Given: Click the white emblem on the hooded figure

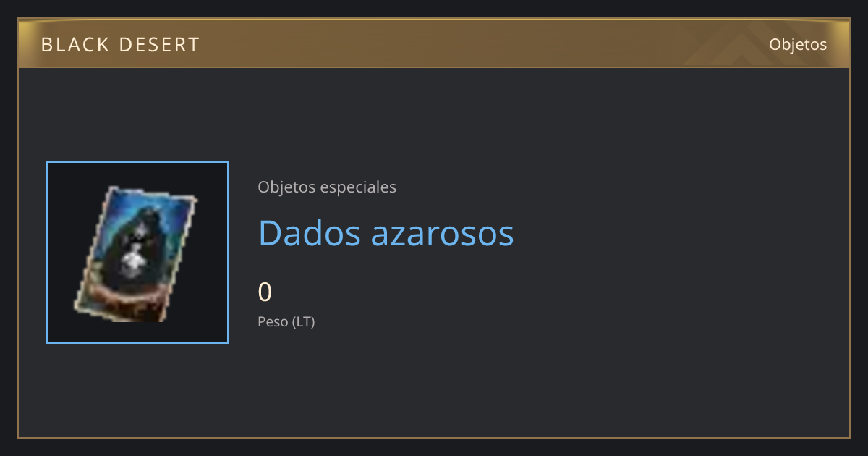Looking at the screenshot, I should (131, 259).
